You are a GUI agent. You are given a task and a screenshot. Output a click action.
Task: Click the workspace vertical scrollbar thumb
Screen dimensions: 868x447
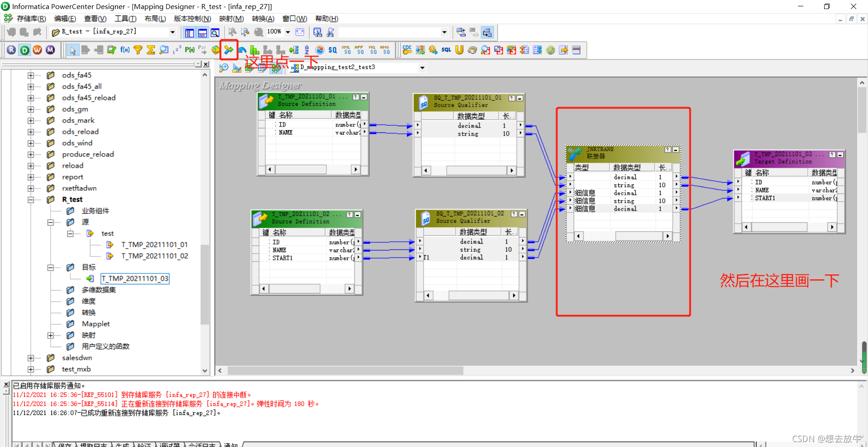pyautogui.click(x=862, y=111)
